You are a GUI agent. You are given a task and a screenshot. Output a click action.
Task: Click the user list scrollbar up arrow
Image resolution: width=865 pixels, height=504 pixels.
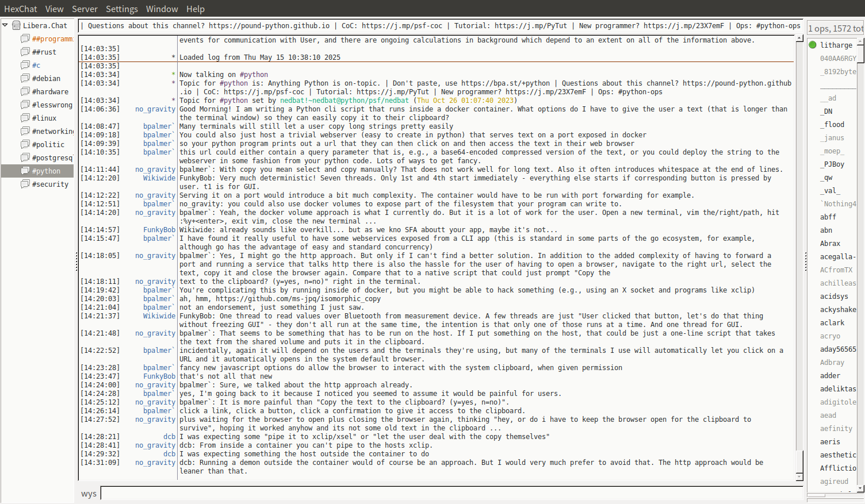[x=860, y=42]
